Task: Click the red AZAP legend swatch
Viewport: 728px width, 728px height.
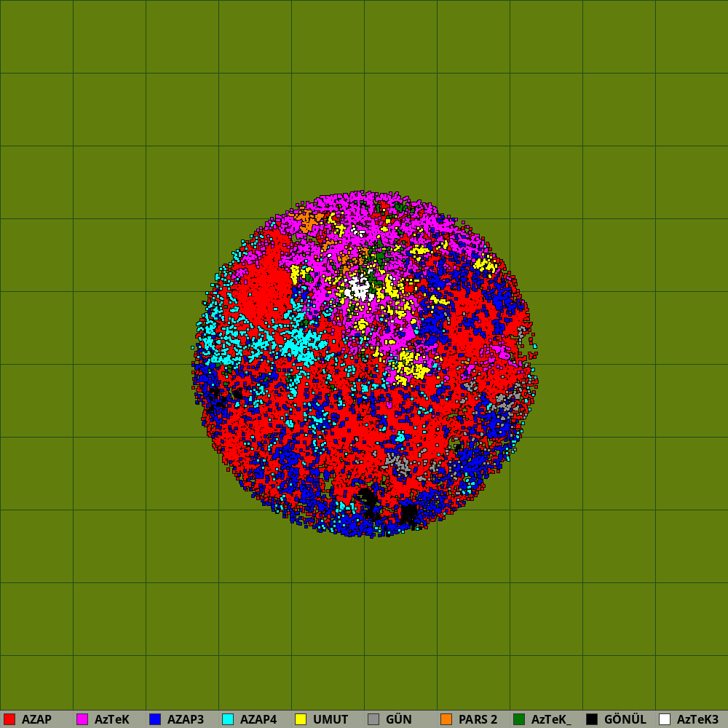Action: coord(9,719)
